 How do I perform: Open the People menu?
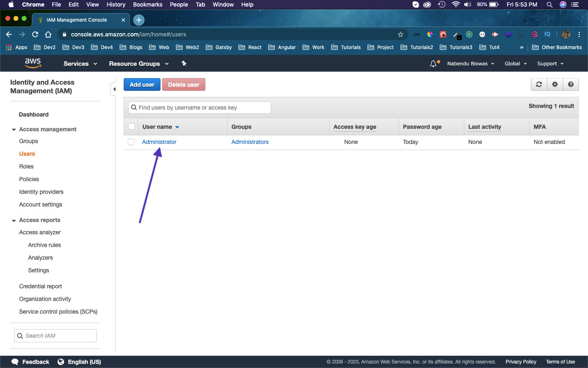(x=179, y=4)
